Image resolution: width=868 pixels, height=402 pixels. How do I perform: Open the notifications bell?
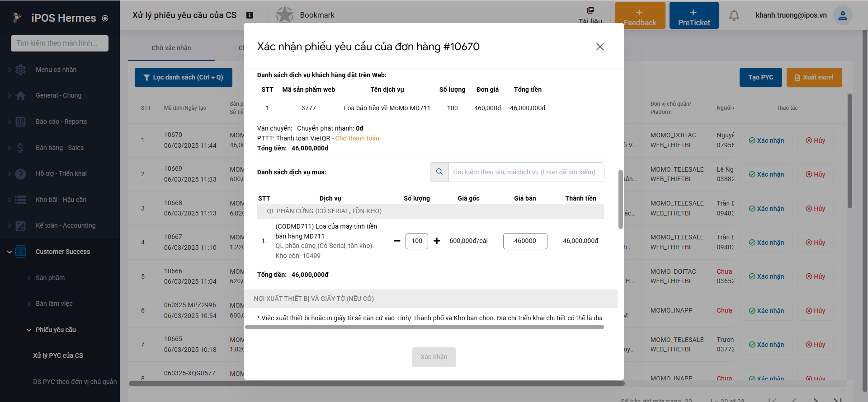[734, 15]
